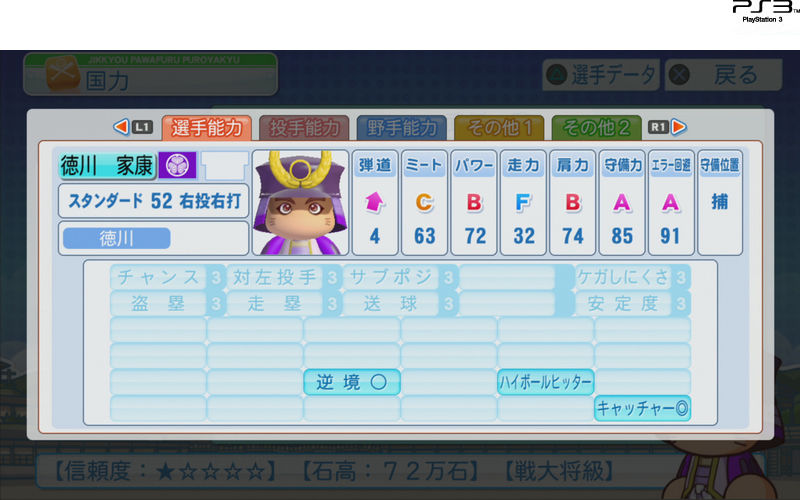Click the 守備位置 catcher 捕 symbol
The width and height of the screenshot is (800, 500).
pyautogui.click(x=719, y=202)
